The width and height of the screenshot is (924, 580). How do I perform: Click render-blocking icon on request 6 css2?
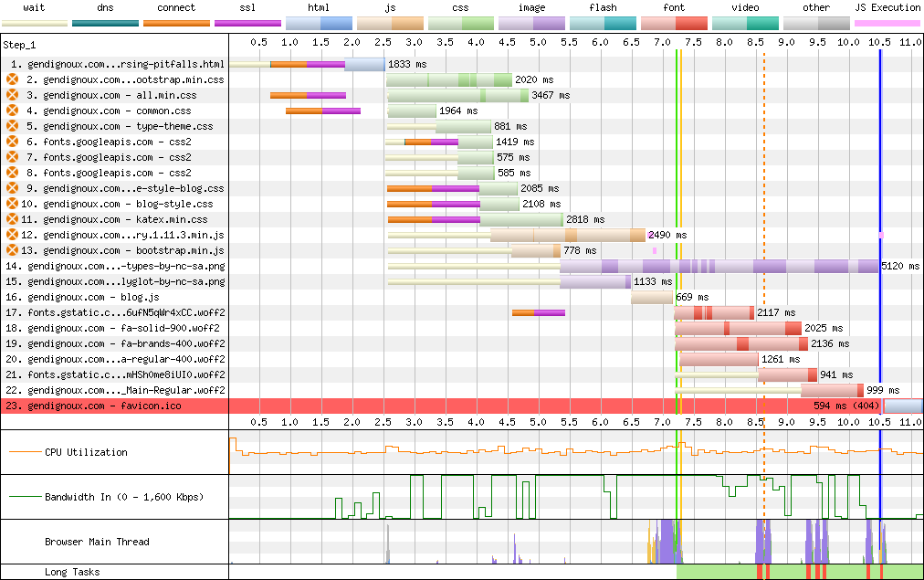(12, 142)
